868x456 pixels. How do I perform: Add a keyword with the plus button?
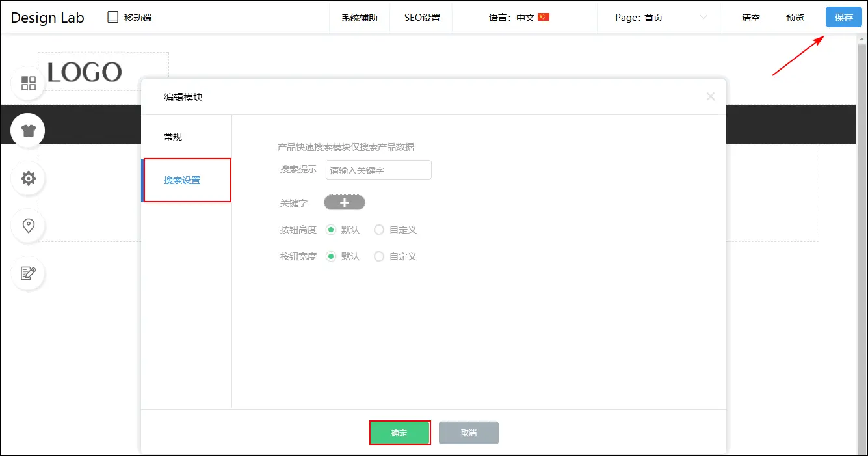tap(345, 203)
